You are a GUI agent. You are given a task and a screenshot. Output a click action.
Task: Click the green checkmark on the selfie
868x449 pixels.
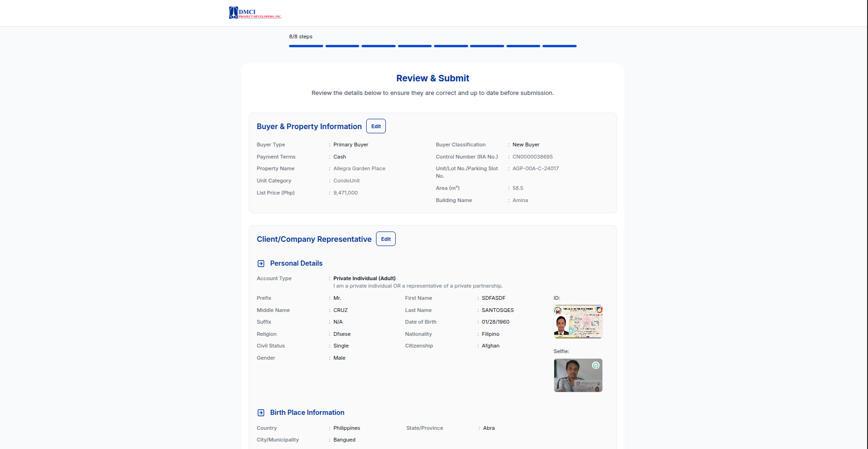[x=596, y=365]
